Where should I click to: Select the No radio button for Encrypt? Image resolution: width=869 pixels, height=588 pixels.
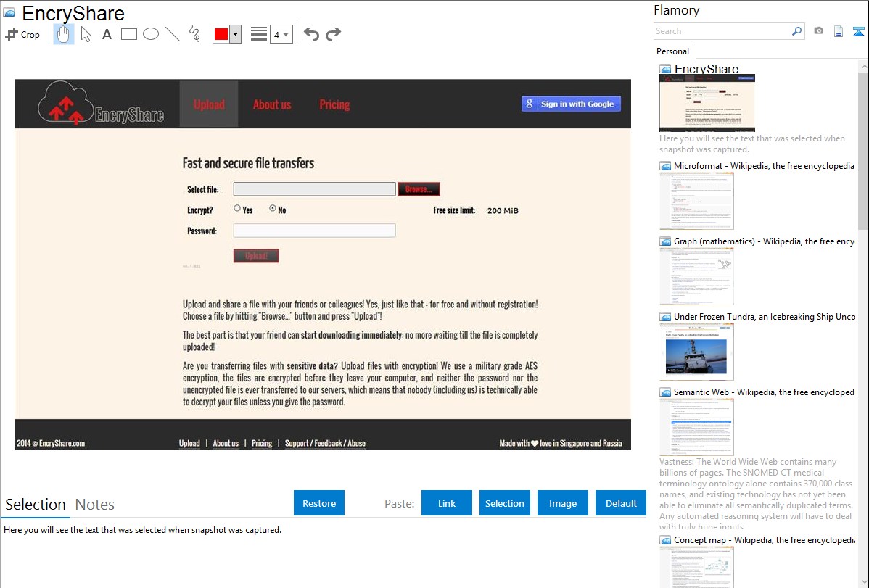tap(273, 208)
